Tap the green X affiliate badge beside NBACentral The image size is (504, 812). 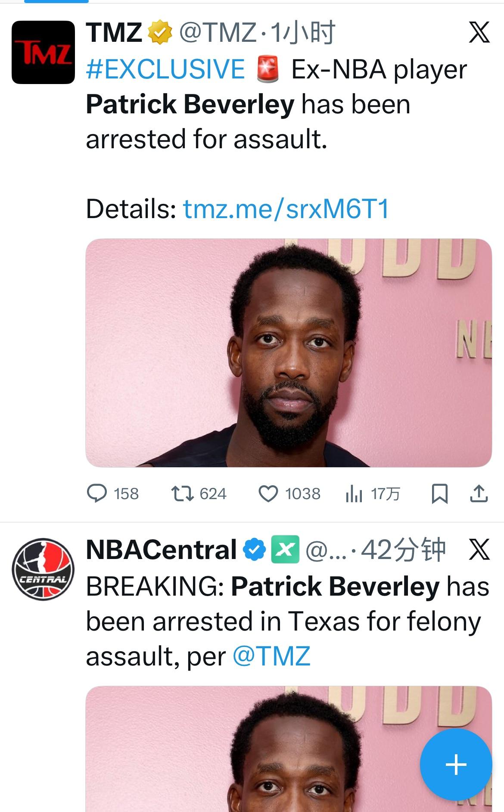(x=285, y=550)
